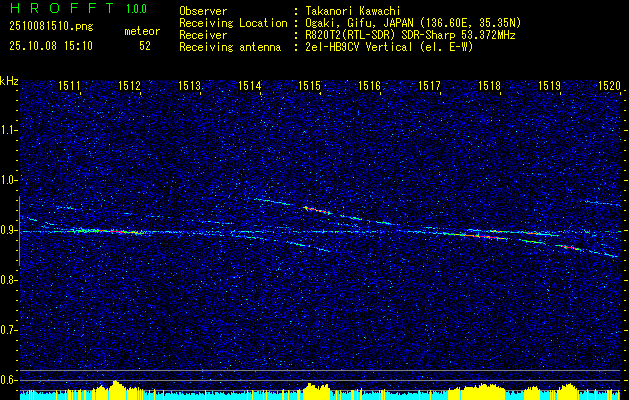
Task: Click the 1511 time axis label
Action: (69, 85)
